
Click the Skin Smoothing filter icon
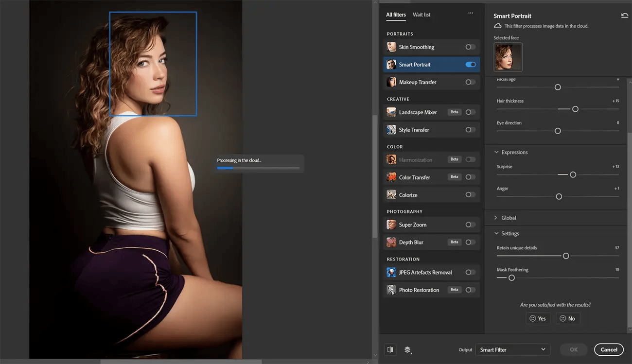pyautogui.click(x=391, y=47)
